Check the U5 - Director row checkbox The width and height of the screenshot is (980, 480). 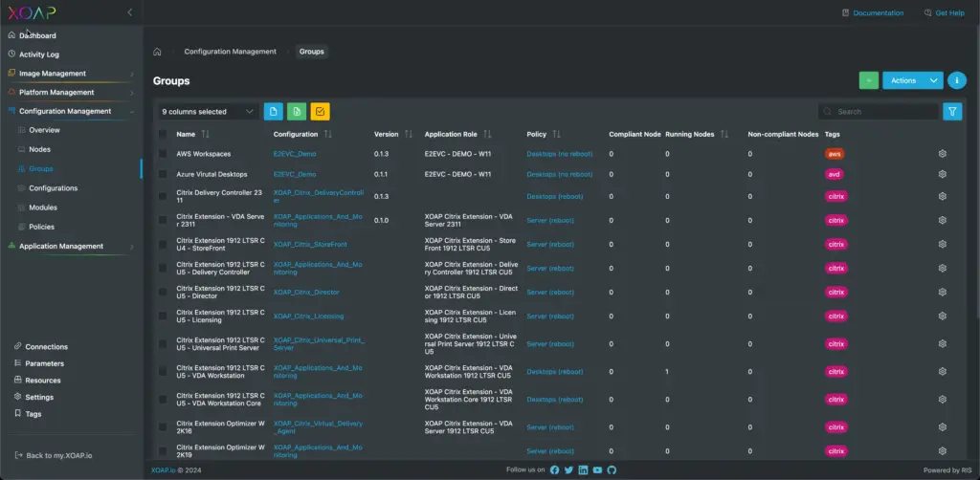pyautogui.click(x=163, y=293)
